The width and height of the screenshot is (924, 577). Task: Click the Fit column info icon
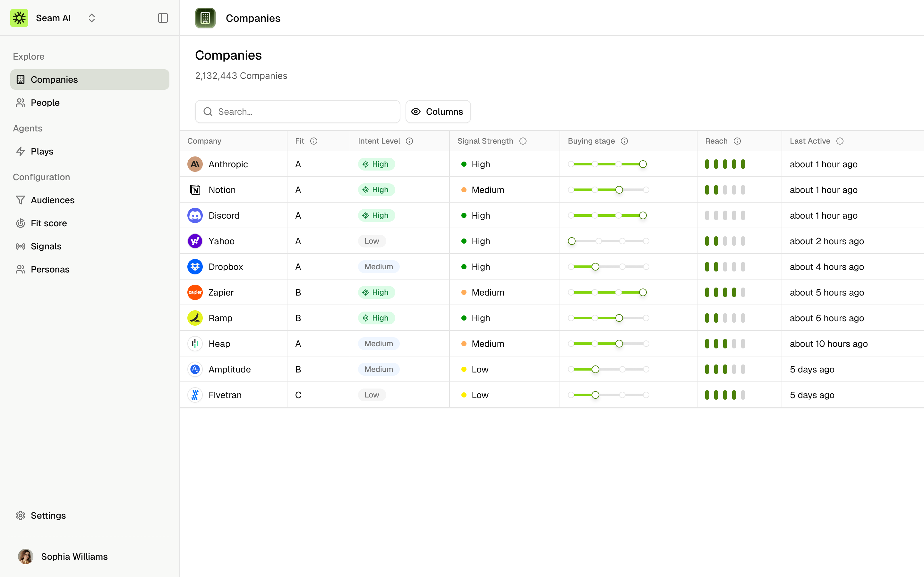313,141
